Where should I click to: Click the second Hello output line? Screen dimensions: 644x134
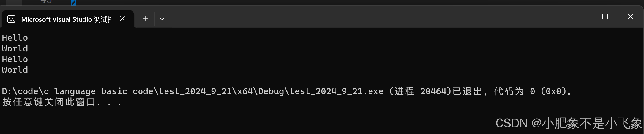[15, 59]
